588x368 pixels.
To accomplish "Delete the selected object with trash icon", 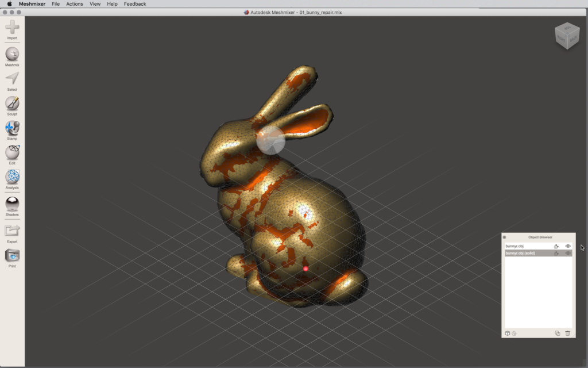I will [567, 333].
